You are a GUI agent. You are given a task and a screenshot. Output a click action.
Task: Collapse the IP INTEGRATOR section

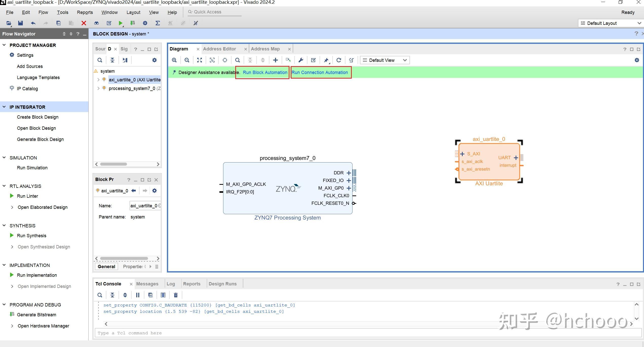pyautogui.click(x=4, y=107)
